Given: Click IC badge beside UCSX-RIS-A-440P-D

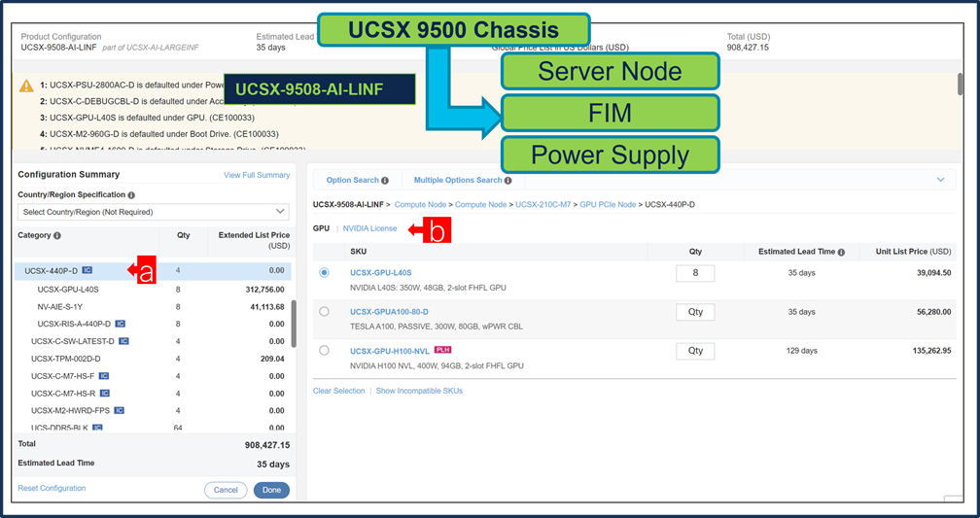Looking at the screenshot, I should pos(120,324).
